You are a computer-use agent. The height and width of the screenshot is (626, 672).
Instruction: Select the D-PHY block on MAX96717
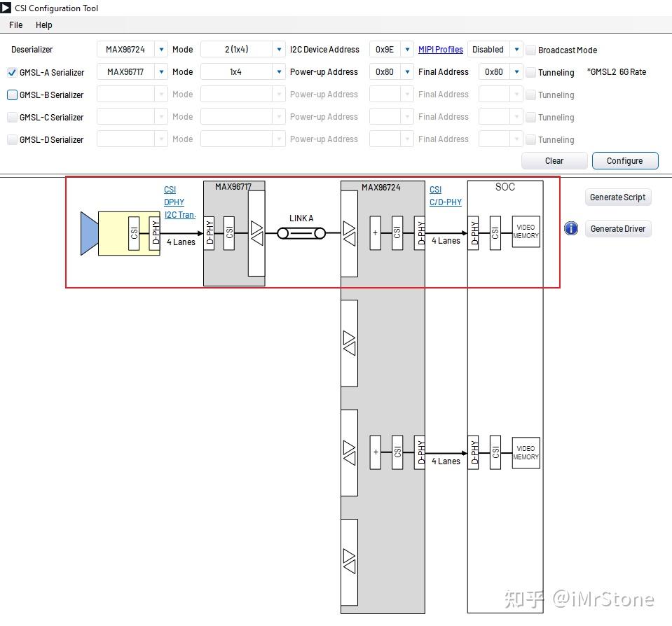point(210,235)
